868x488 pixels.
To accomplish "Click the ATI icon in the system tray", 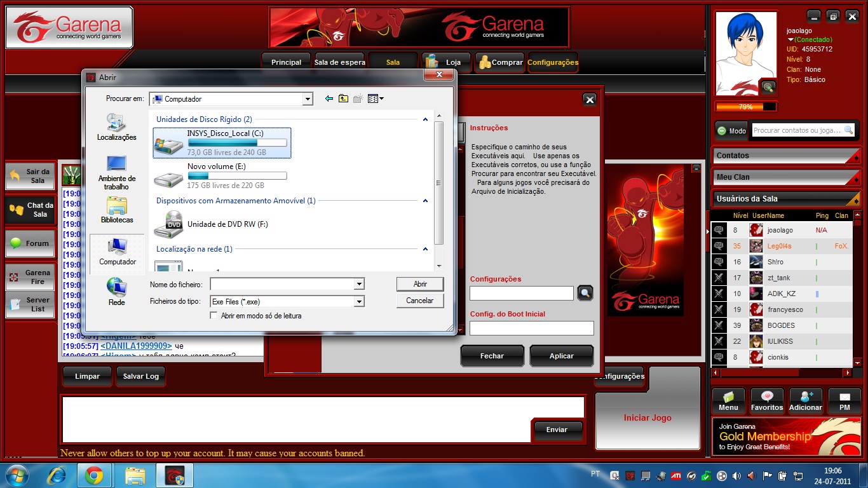I will point(676,475).
